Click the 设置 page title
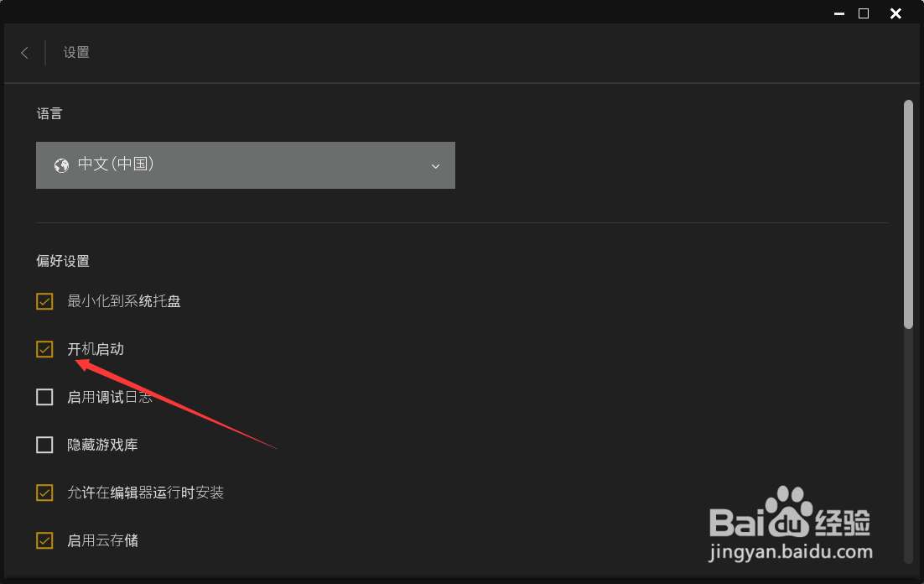Viewport: 924px width, 584px height. click(76, 53)
